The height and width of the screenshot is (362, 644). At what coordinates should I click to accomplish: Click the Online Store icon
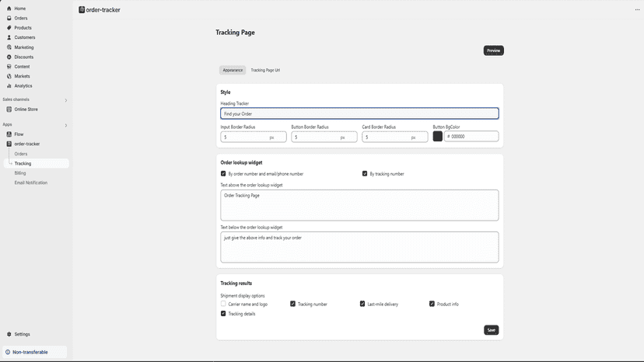point(9,110)
